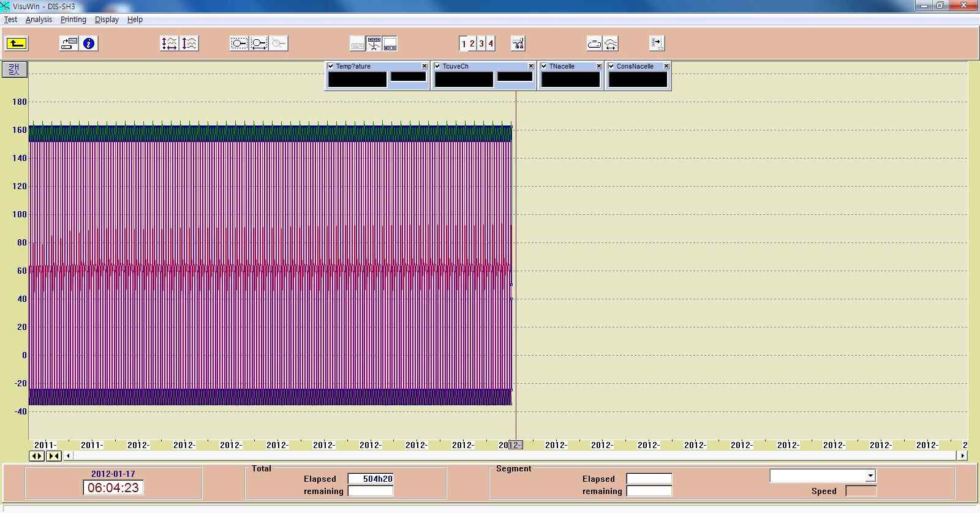Click the export arrow icon on toolbar
Viewport: 980px width, 513px height.
point(657,43)
